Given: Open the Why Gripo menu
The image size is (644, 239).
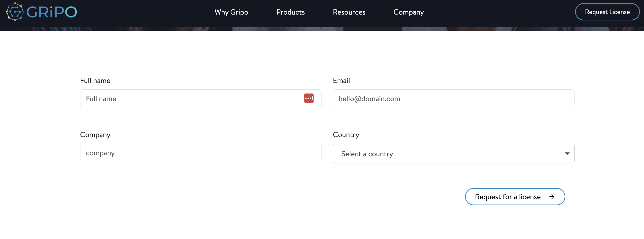Looking at the screenshot, I should click(231, 12).
